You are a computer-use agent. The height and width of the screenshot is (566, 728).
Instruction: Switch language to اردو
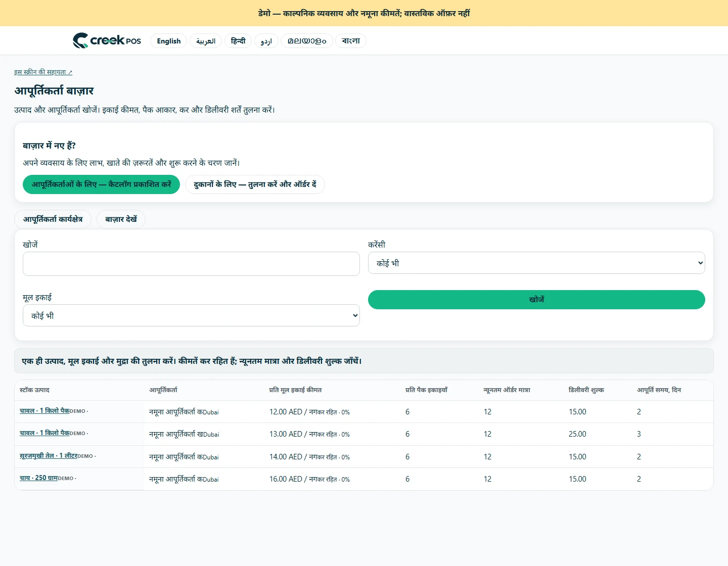point(266,41)
